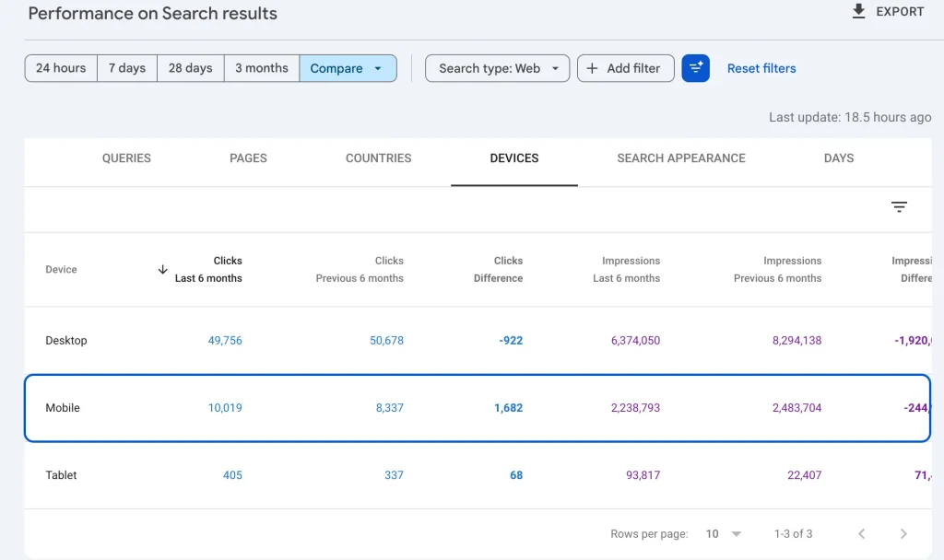Click Mobile previous clicks value 8,337

(x=390, y=408)
